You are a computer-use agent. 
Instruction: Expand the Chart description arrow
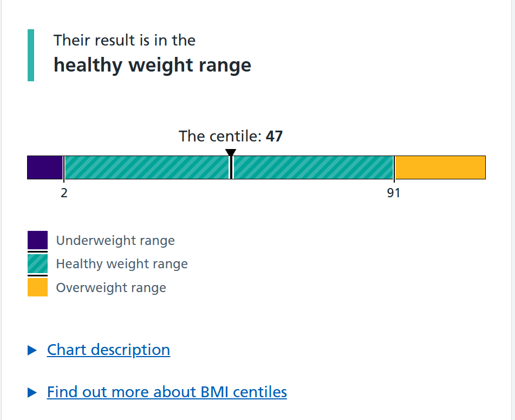(x=32, y=351)
